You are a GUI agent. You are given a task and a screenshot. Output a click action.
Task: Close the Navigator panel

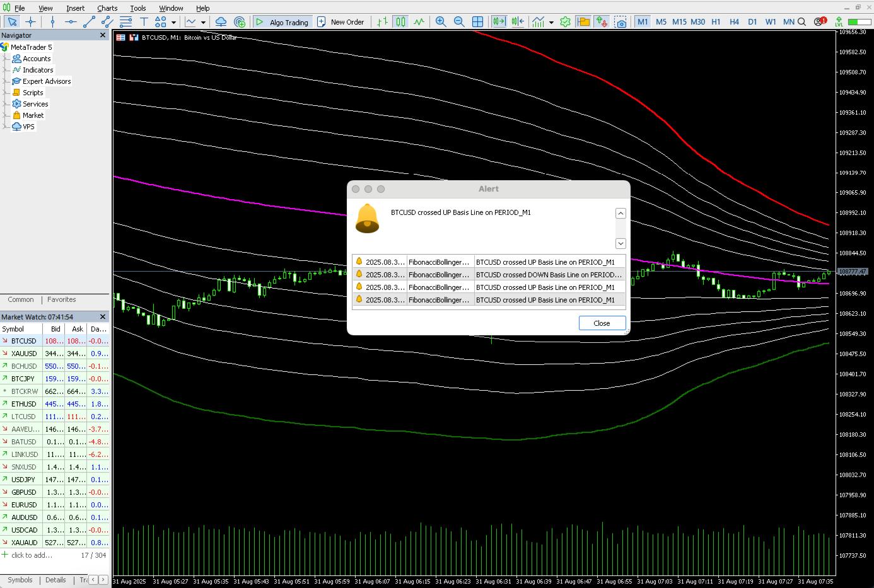point(103,35)
